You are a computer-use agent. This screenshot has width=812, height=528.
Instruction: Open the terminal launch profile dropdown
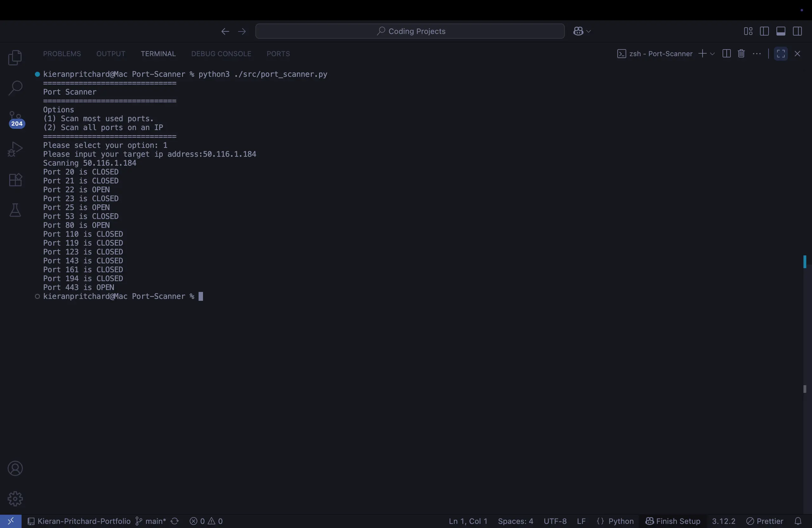pos(712,54)
